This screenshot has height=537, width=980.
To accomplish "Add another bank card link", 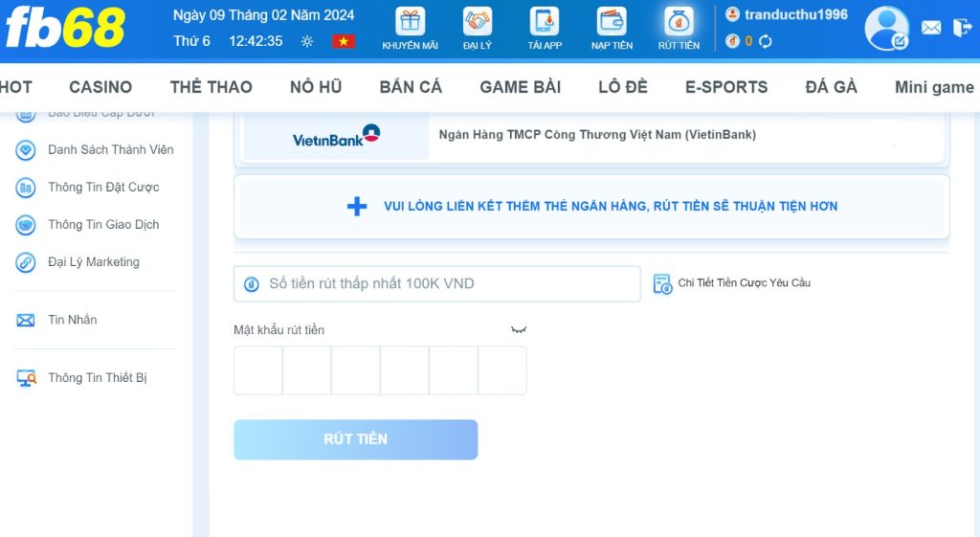I will coord(591,207).
